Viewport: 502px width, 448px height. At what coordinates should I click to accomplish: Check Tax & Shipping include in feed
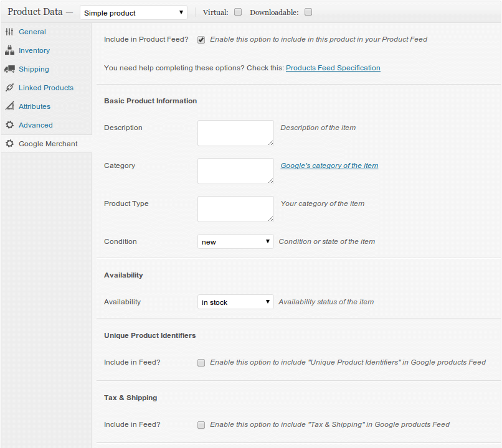point(201,425)
